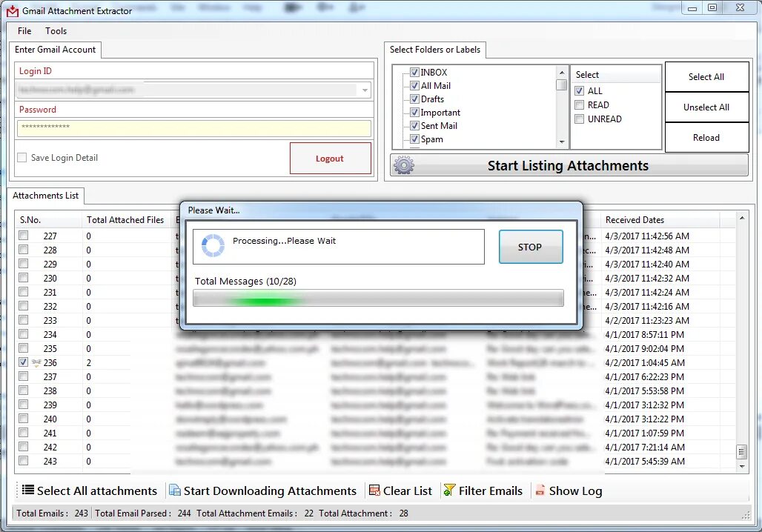Click the Gmail Attachment Extractor app icon
Viewport: 762px width, 532px height.
[12, 10]
